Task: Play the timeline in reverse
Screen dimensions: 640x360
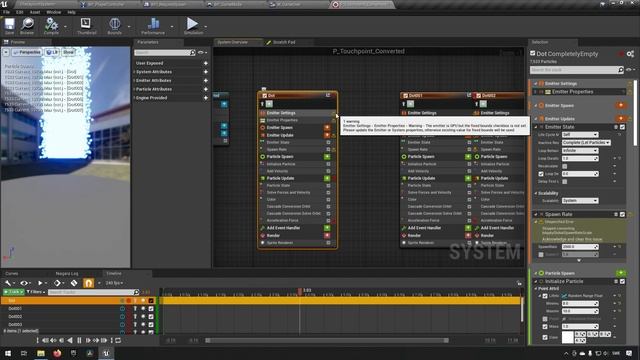Action: coord(70,340)
